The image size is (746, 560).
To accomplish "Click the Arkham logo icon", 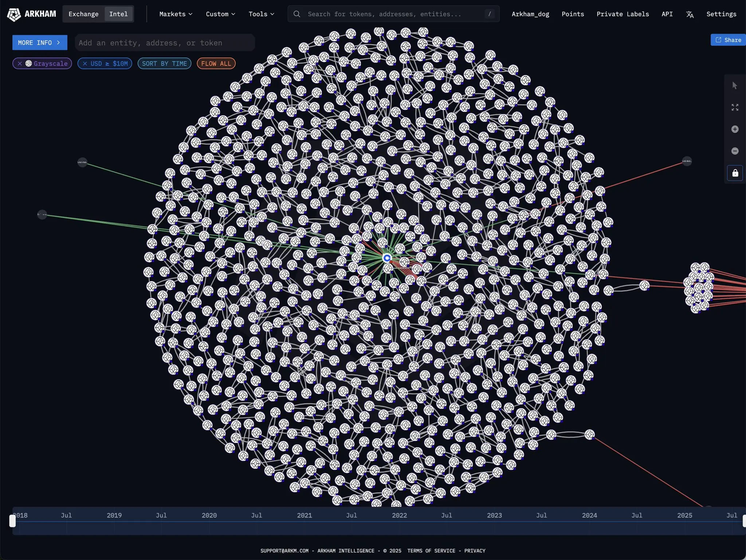I will coord(14,14).
